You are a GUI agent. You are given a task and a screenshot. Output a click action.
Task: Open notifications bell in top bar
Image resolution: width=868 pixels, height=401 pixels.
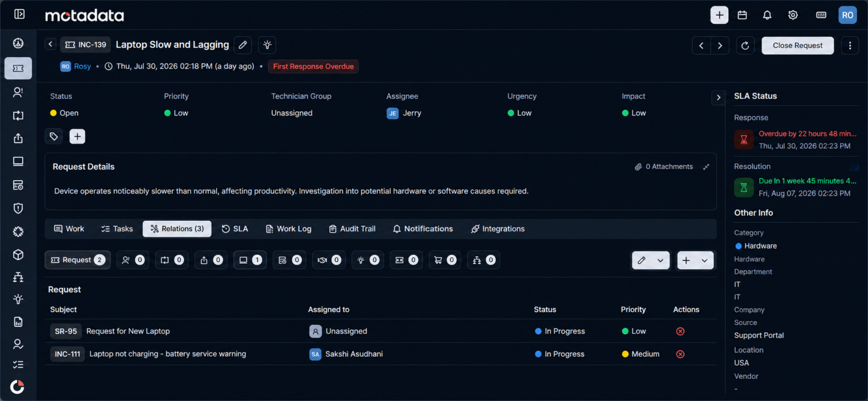pyautogui.click(x=767, y=15)
